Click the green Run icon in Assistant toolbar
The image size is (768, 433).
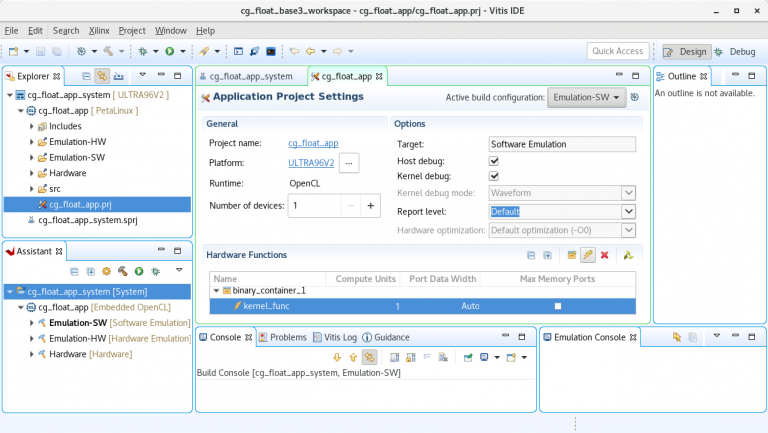(x=138, y=271)
